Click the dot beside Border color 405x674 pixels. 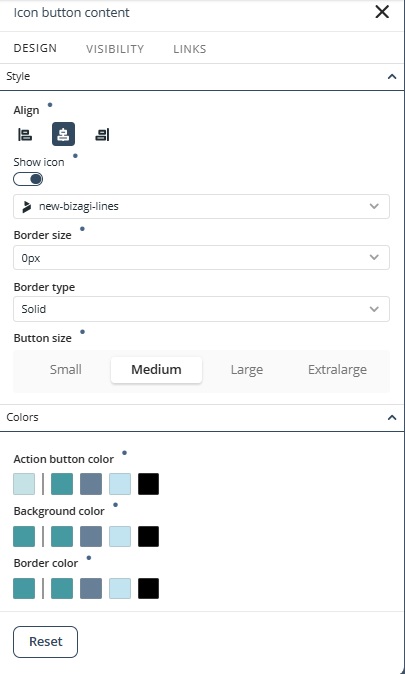click(x=89, y=558)
